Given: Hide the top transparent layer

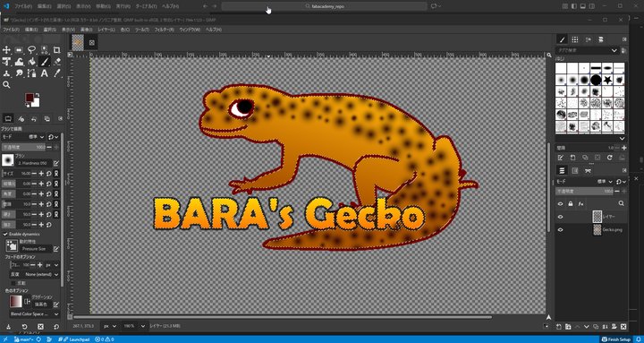Looking at the screenshot, I should pyautogui.click(x=560, y=217).
